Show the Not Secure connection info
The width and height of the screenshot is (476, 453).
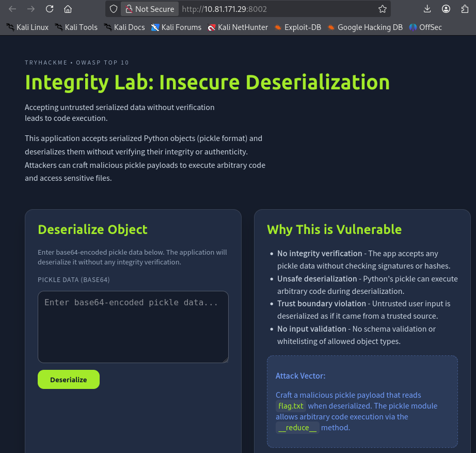(150, 9)
